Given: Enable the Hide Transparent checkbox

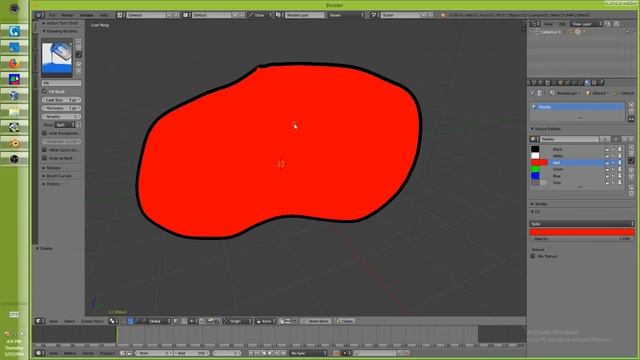Looking at the screenshot, I should pos(44,133).
